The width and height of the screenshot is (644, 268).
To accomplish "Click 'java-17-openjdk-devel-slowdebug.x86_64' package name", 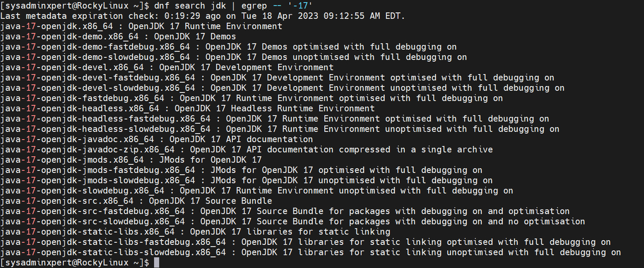I will tap(98, 88).
